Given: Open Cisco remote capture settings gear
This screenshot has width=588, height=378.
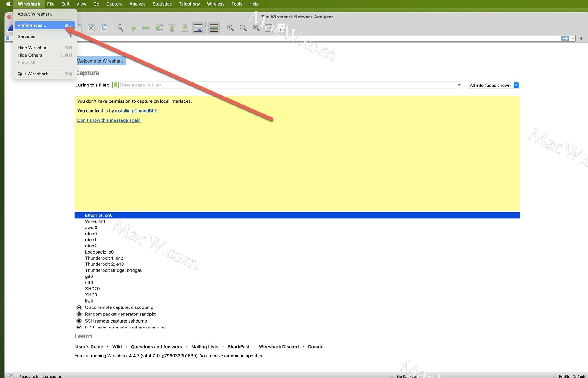Looking at the screenshot, I should [x=79, y=307].
